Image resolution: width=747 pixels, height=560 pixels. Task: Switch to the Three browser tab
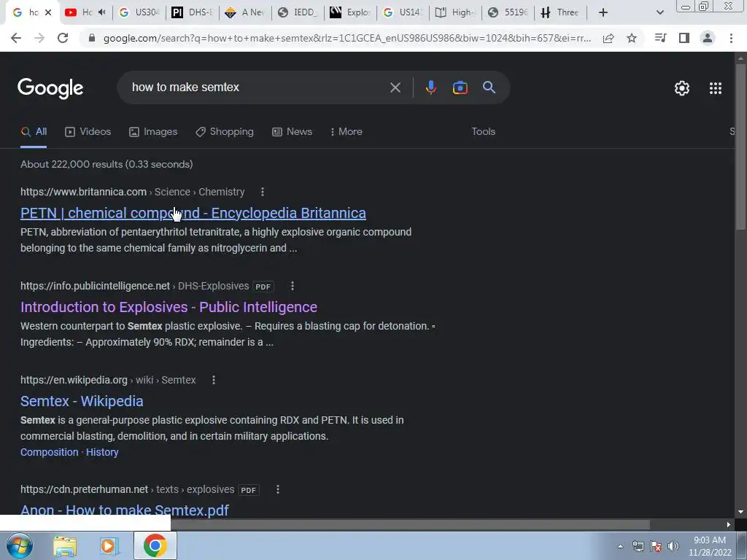point(562,12)
